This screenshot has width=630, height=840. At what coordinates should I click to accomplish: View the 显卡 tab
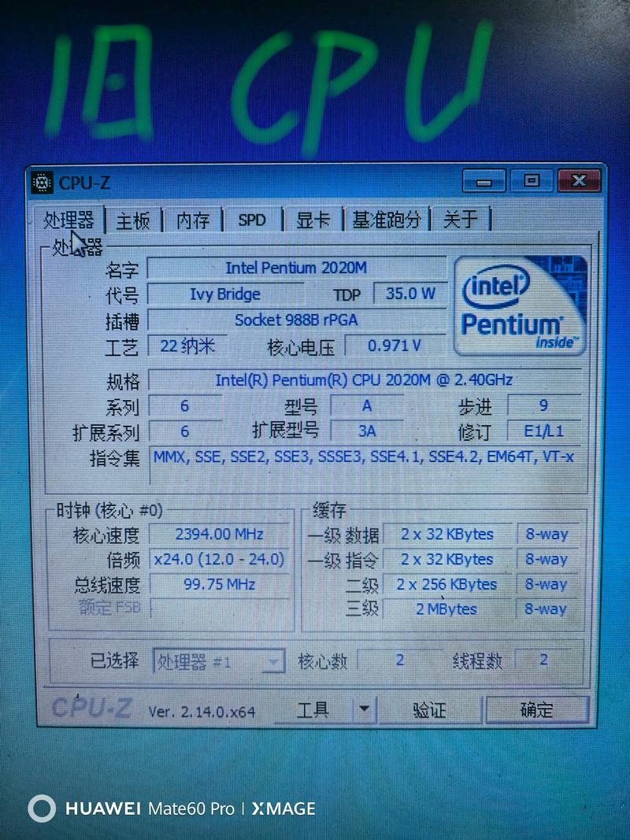click(312, 220)
